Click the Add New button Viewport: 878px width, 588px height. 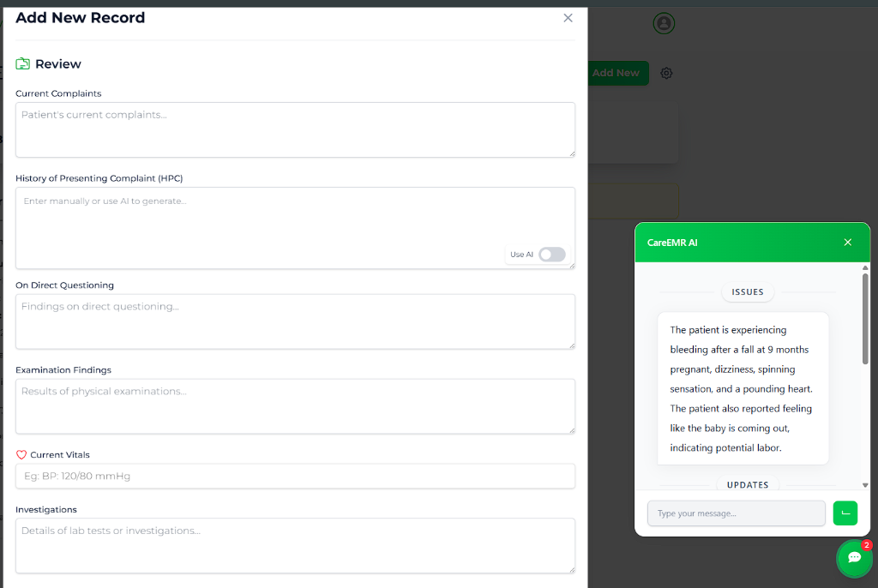click(617, 73)
